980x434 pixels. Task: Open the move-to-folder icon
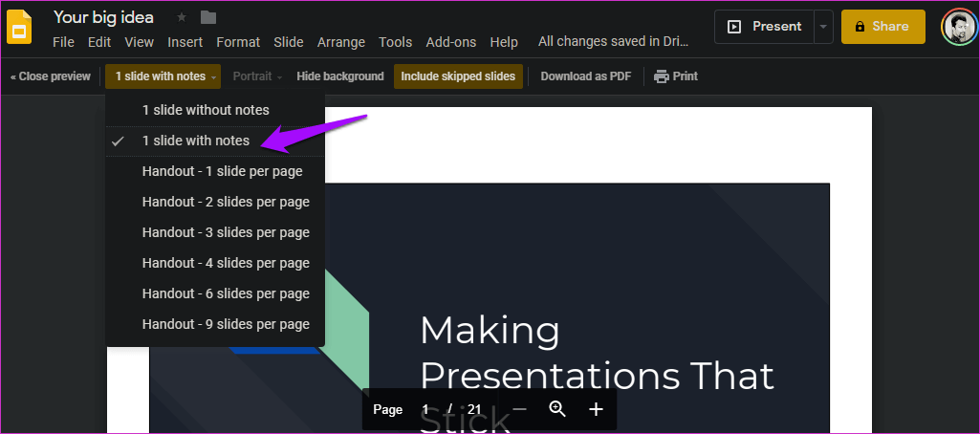[x=208, y=17]
